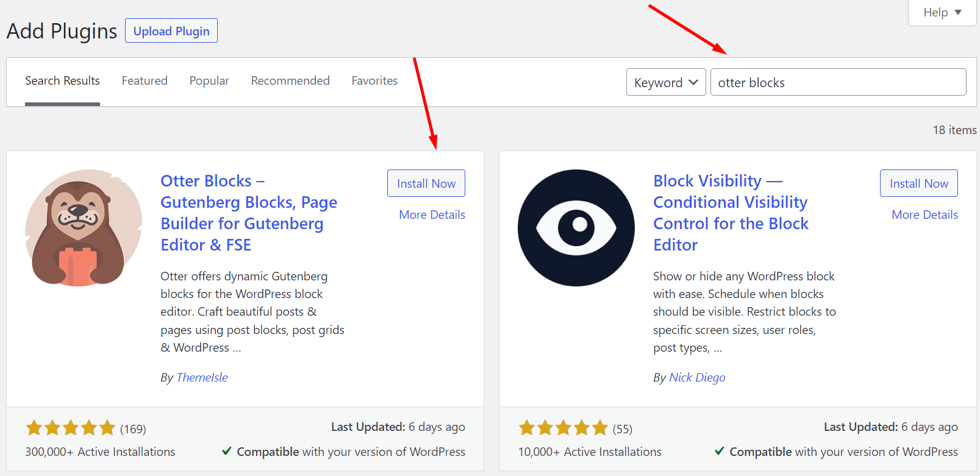Screen dimensions: 980x476
Task: Switch to the Popular tab
Action: pos(209,80)
